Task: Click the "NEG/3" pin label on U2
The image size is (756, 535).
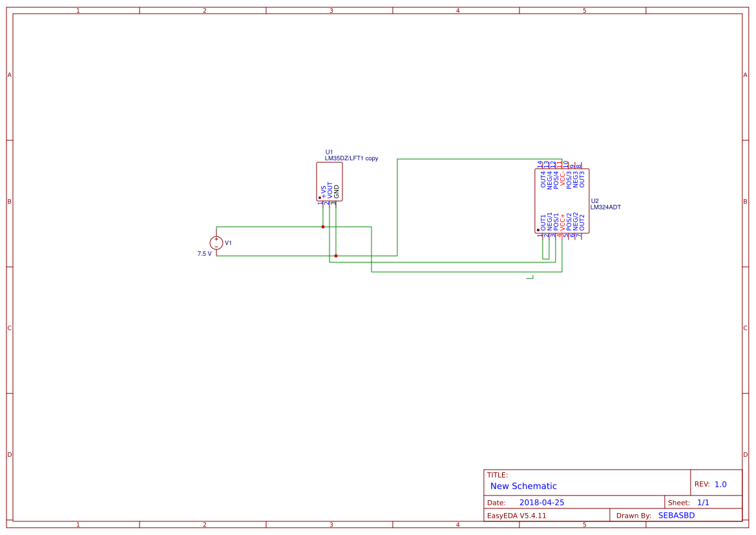Action: pos(575,180)
